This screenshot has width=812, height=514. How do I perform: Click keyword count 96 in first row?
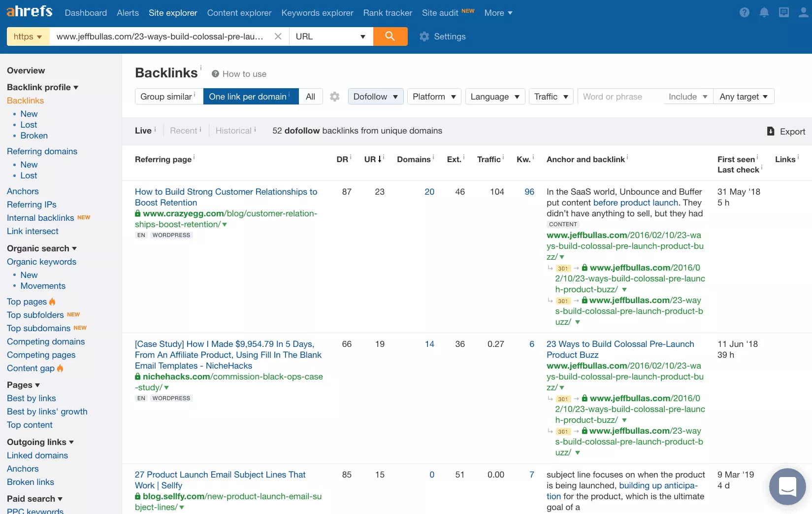click(x=529, y=192)
